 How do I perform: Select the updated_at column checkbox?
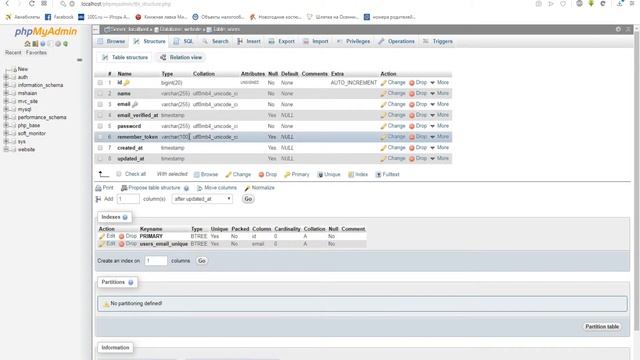100,158
